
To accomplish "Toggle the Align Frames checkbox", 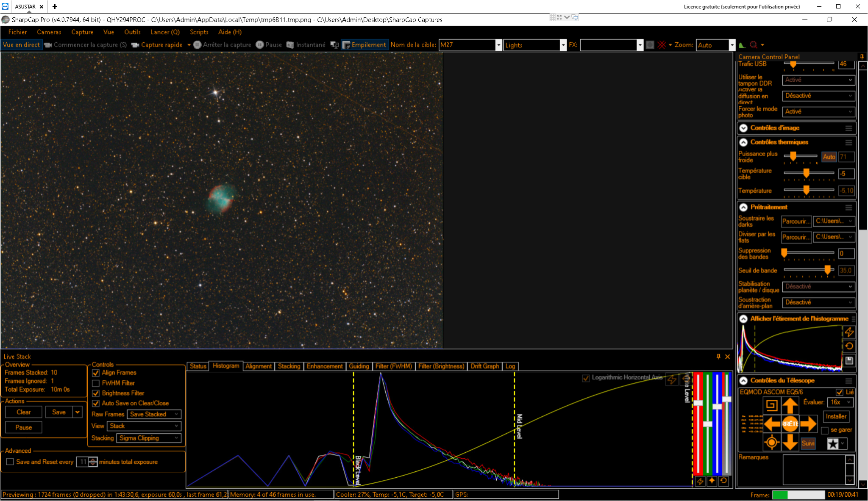I will (x=96, y=373).
